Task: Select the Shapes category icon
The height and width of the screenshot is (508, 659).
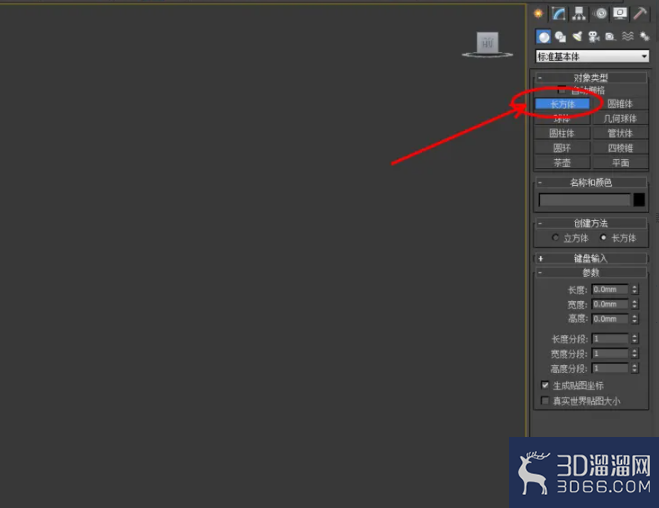Action: (x=560, y=37)
